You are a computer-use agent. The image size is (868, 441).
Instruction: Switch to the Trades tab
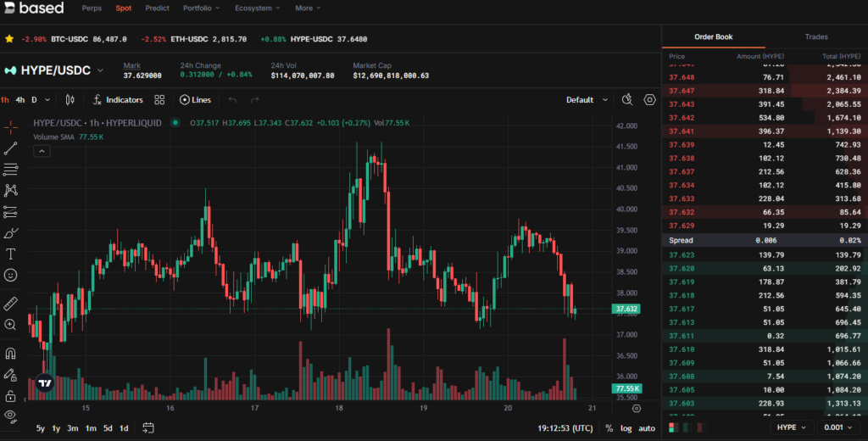coord(816,37)
